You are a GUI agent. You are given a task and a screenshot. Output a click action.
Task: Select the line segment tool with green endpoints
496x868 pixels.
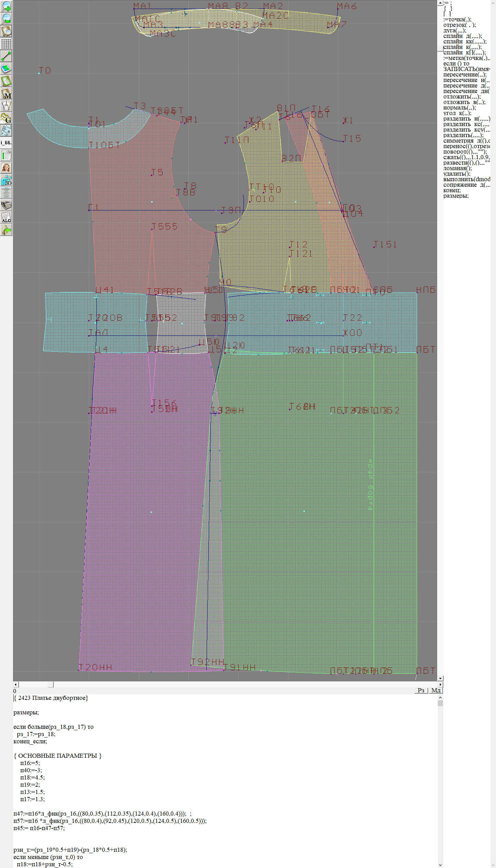click(6, 56)
